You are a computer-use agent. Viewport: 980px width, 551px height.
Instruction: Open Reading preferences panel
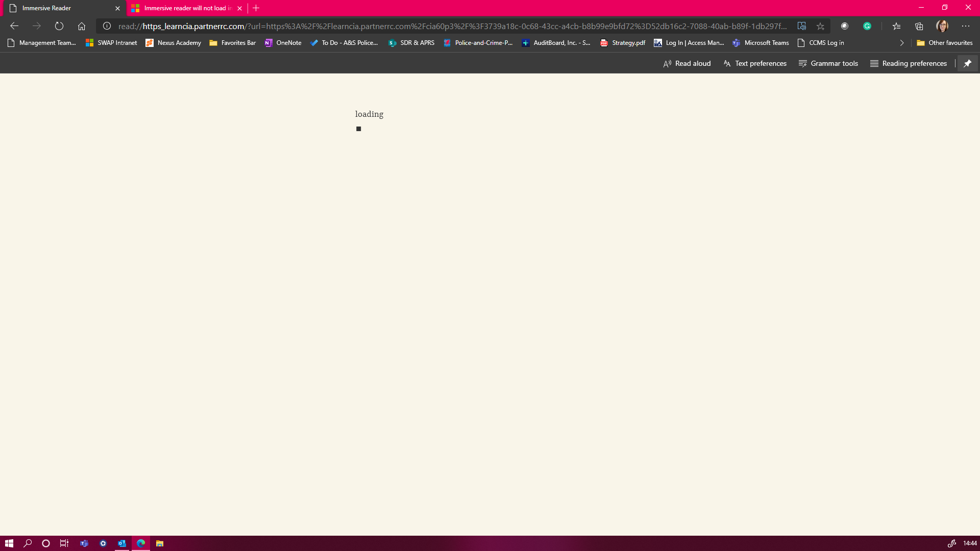(x=909, y=63)
